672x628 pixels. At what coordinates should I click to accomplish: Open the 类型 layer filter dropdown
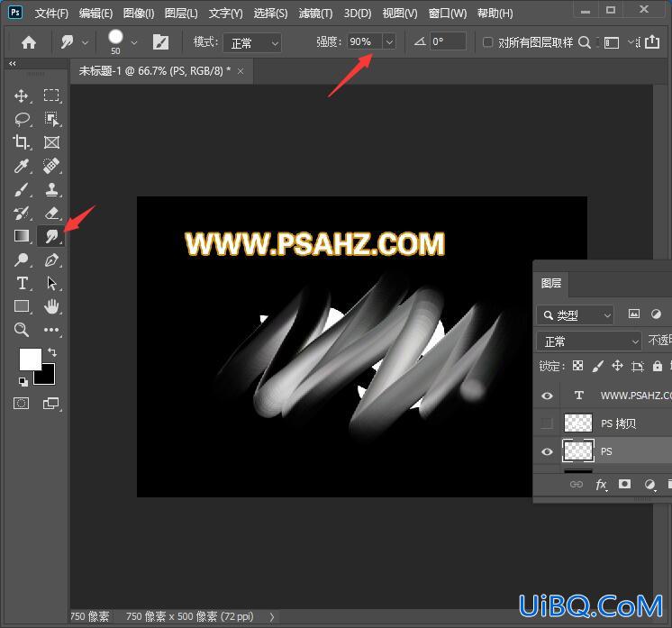point(575,315)
